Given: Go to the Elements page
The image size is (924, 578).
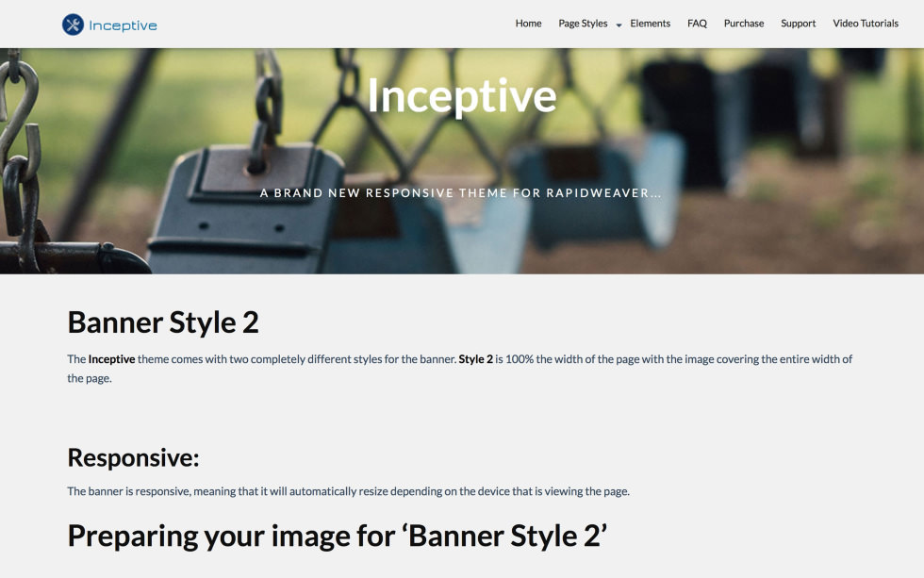Looking at the screenshot, I should (650, 24).
